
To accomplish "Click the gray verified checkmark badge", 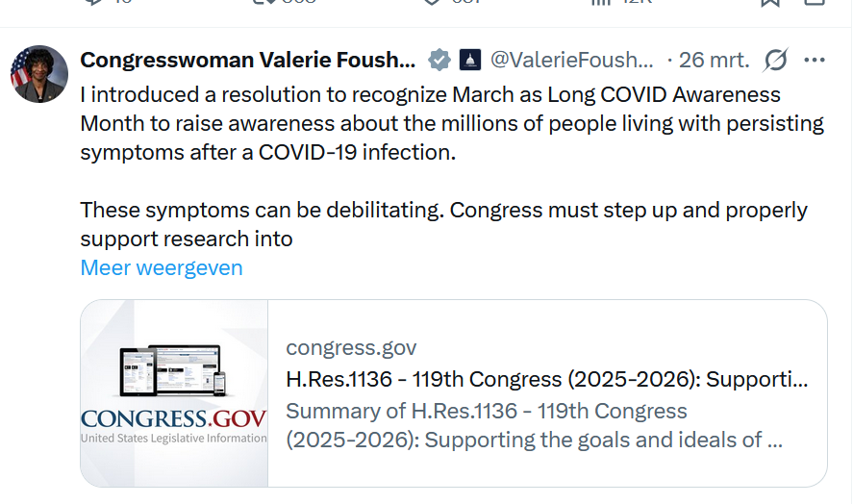I will [x=439, y=60].
